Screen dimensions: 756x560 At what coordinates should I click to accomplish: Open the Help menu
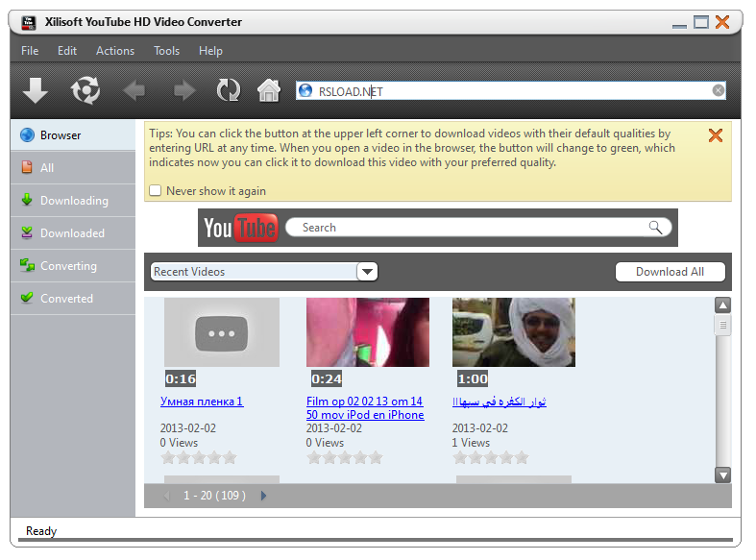coord(210,51)
